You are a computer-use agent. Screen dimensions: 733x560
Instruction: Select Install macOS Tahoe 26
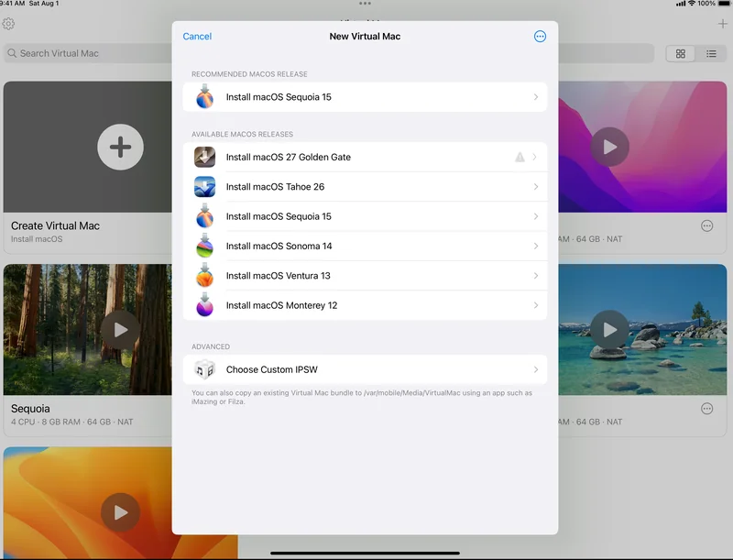(x=365, y=187)
